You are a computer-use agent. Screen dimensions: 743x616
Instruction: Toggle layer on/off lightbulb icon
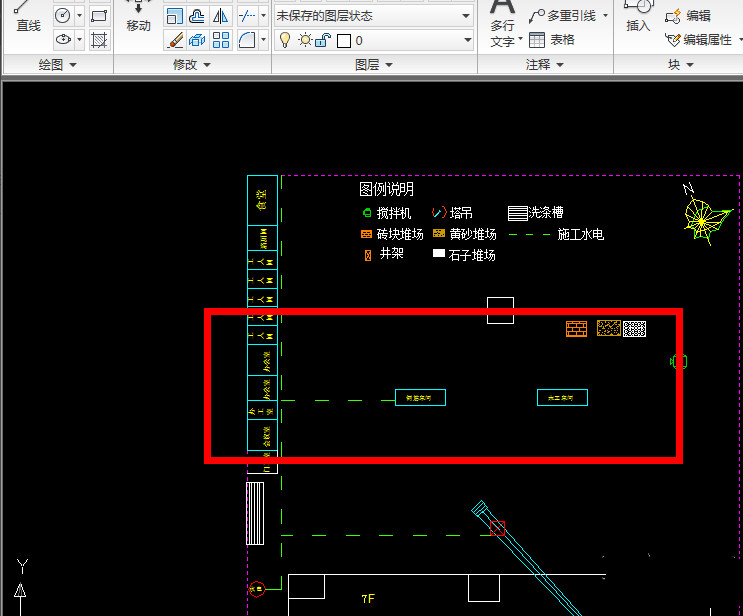(x=284, y=40)
